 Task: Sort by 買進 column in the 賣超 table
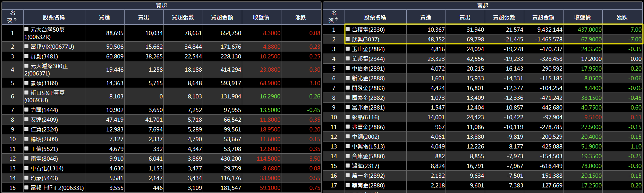tap(426, 17)
